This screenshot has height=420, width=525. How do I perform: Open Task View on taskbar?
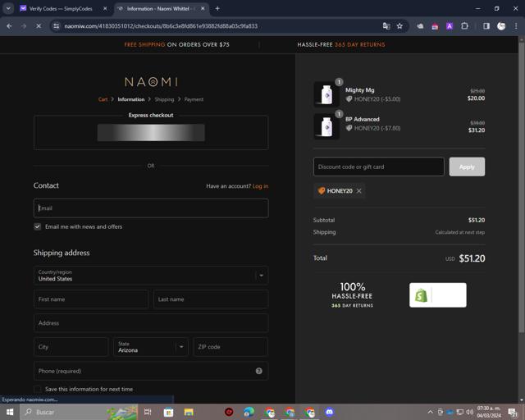point(148,412)
